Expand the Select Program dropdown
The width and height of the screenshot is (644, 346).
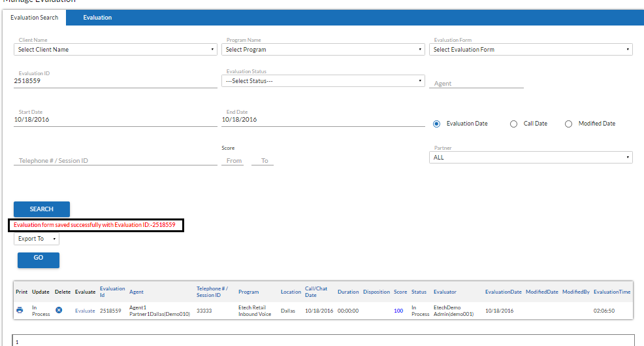tap(323, 49)
